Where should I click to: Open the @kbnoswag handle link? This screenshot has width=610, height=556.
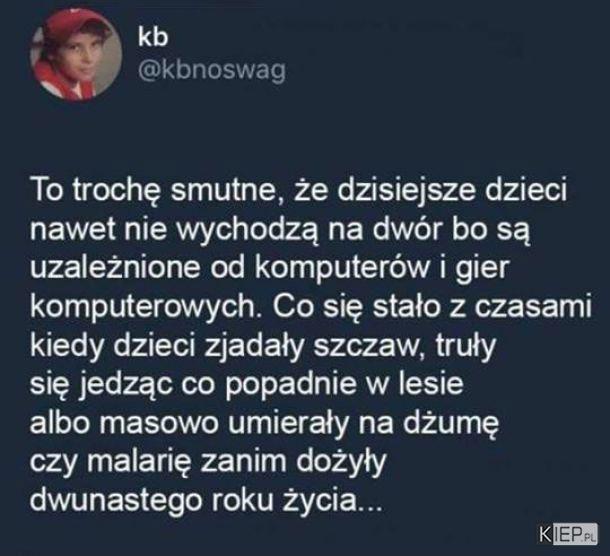[212, 72]
